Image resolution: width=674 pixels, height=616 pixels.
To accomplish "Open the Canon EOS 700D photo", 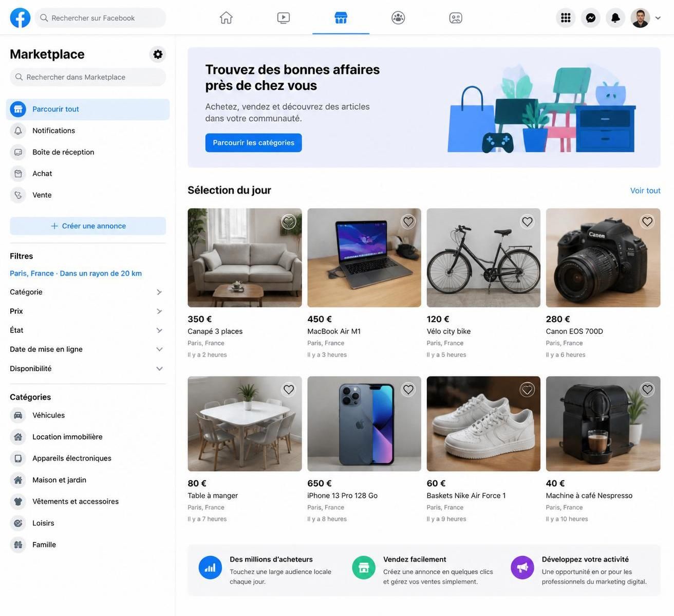I will click(x=603, y=258).
